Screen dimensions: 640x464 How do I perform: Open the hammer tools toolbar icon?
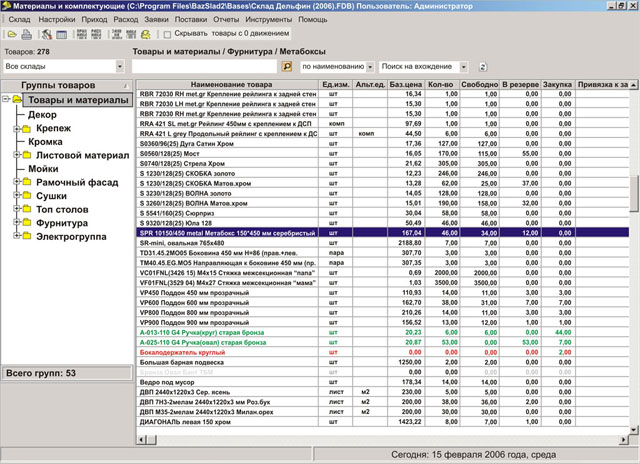[47, 34]
